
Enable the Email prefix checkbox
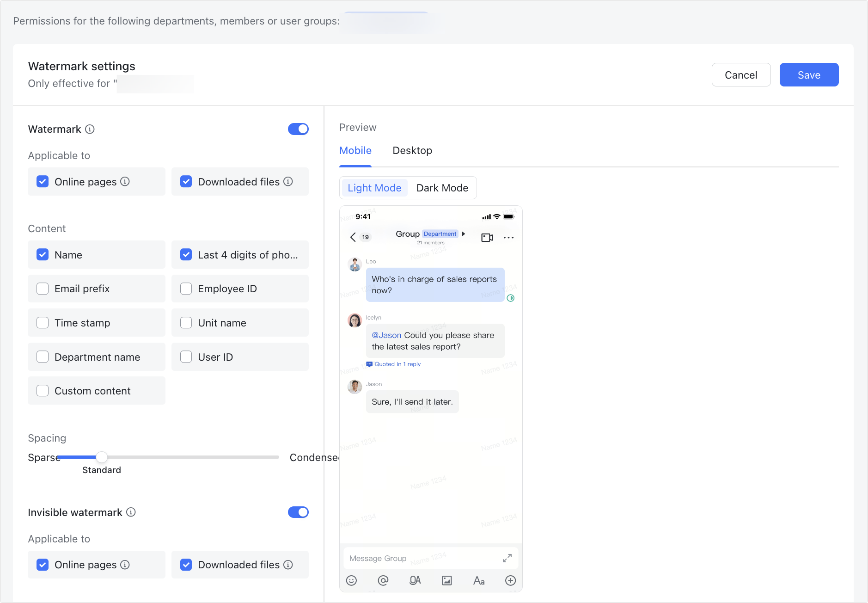[43, 288]
